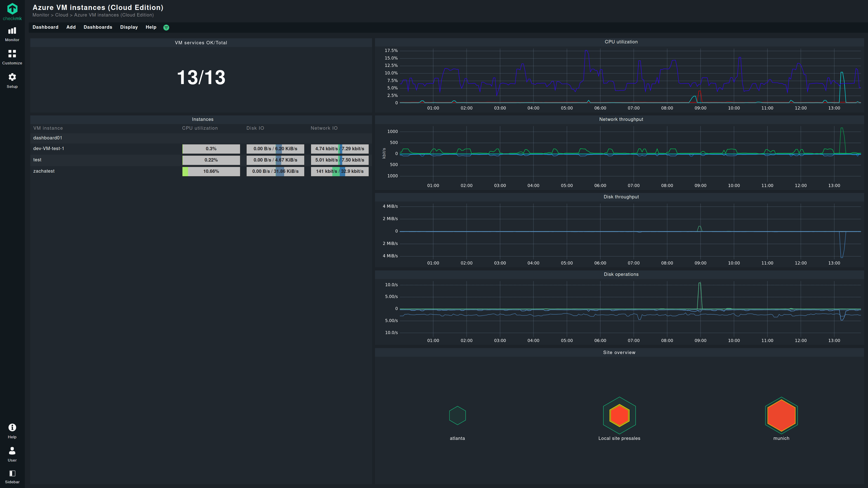Click the green filter icon in the menu bar
868x488 pixels.
click(166, 28)
